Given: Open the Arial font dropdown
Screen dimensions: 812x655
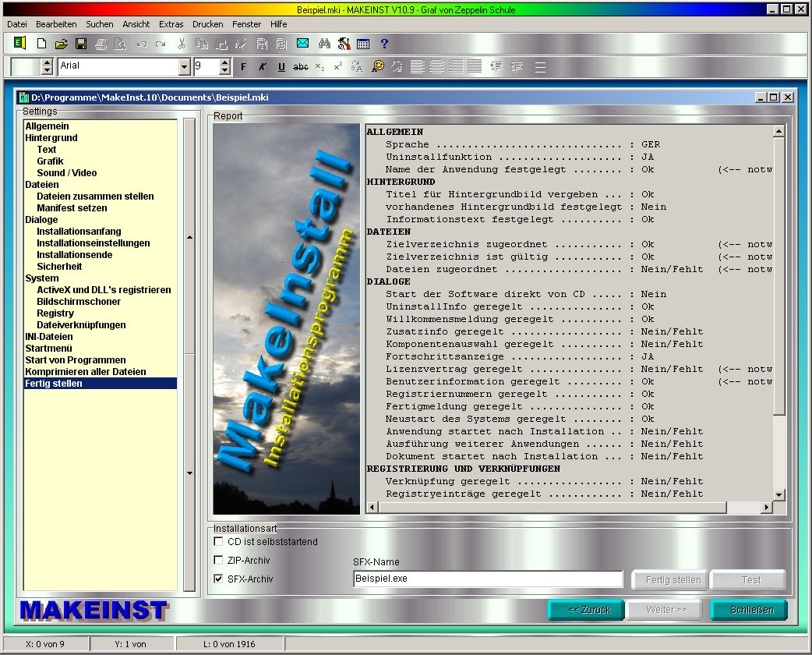Looking at the screenshot, I should (x=185, y=66).
